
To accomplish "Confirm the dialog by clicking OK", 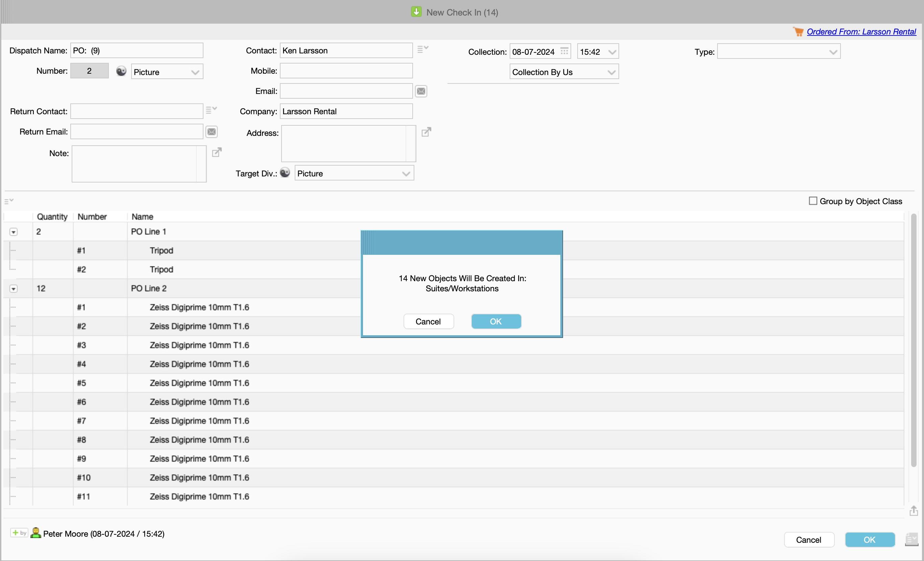I will click(496, 321).
